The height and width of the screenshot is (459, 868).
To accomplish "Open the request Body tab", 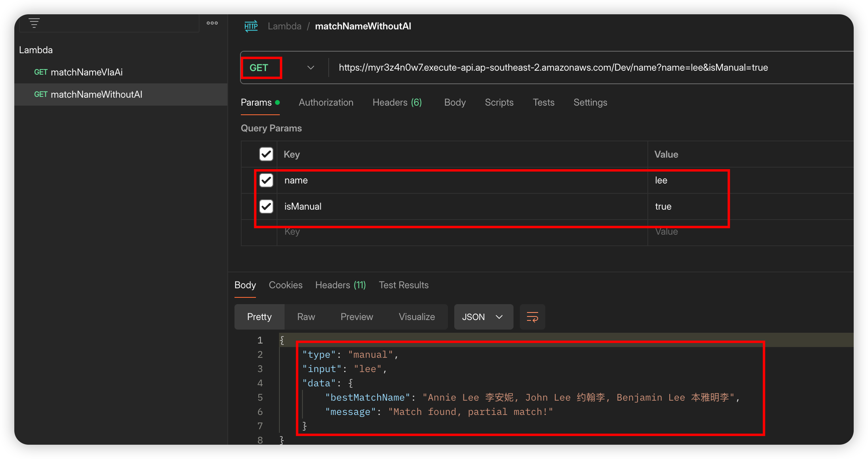I will coord(455,102).
